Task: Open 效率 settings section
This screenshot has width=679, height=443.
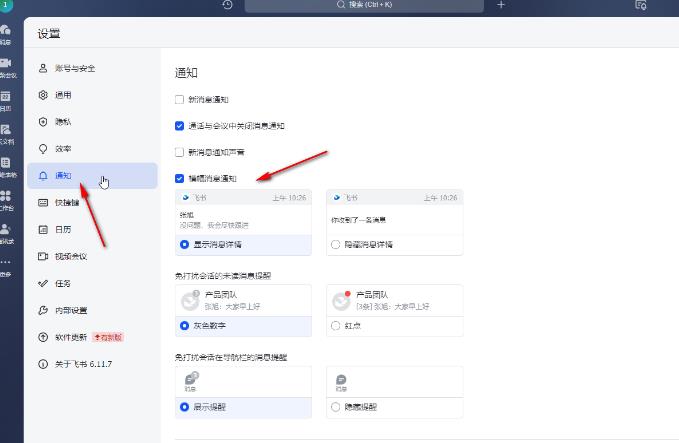Action: click(92, 149)
